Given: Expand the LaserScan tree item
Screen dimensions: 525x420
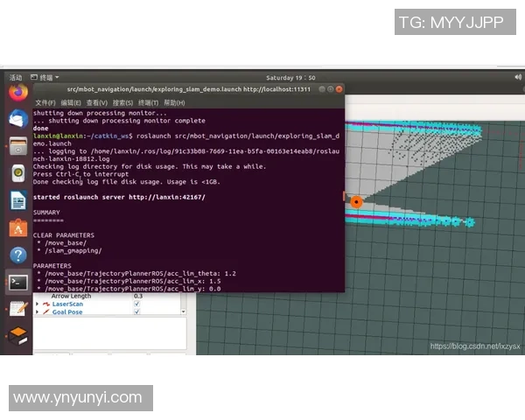Looking at the screenshot, I should [37, 304].
